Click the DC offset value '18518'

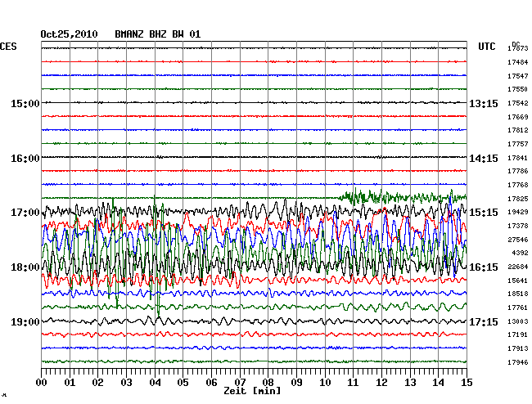point(518,294)
